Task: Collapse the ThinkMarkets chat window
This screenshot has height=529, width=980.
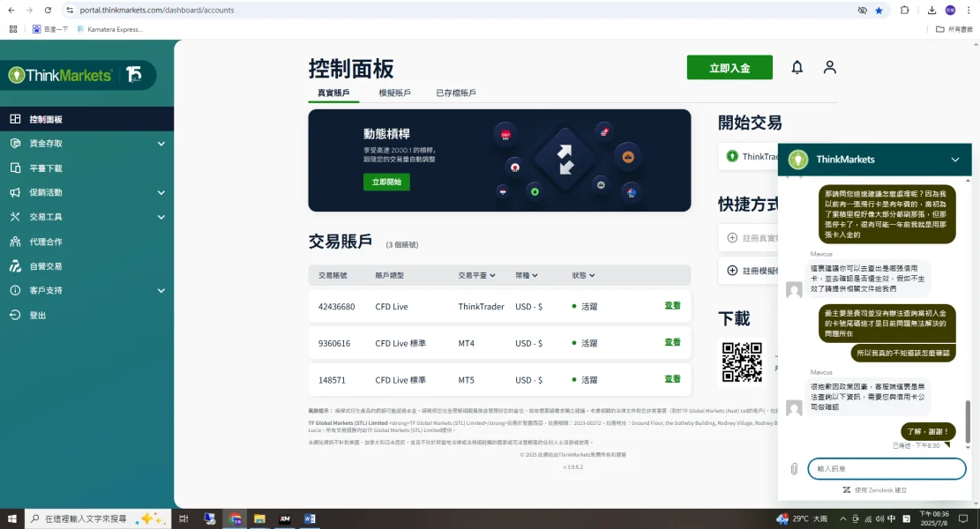Action: [955, 160]
